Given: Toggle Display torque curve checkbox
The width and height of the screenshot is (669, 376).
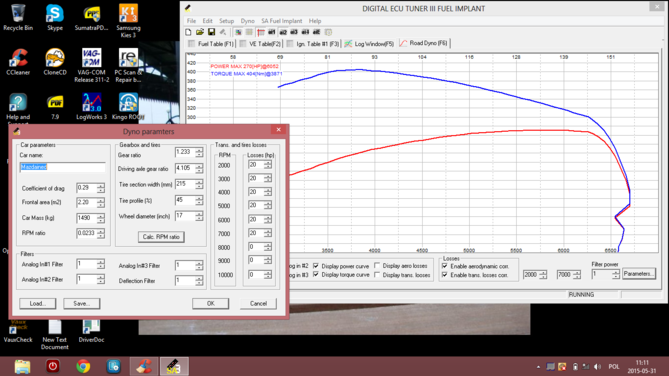Looking at the screenshot, I should [x=316, y=275].
